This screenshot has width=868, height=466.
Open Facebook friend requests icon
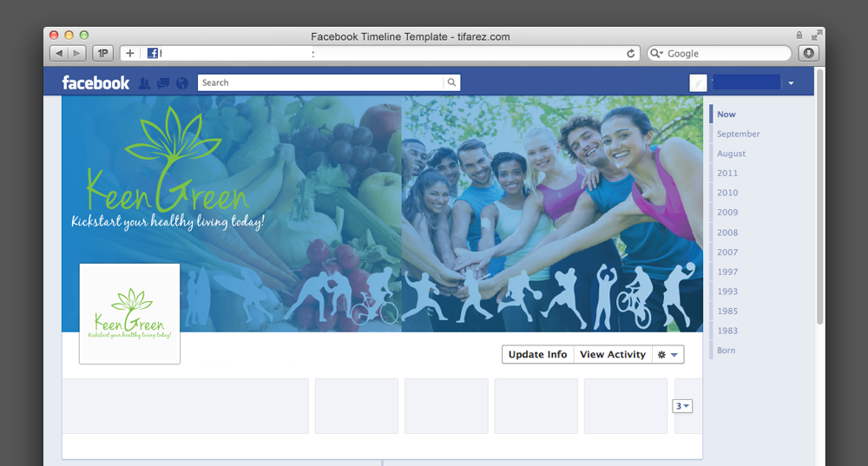[x=144, y=83]
